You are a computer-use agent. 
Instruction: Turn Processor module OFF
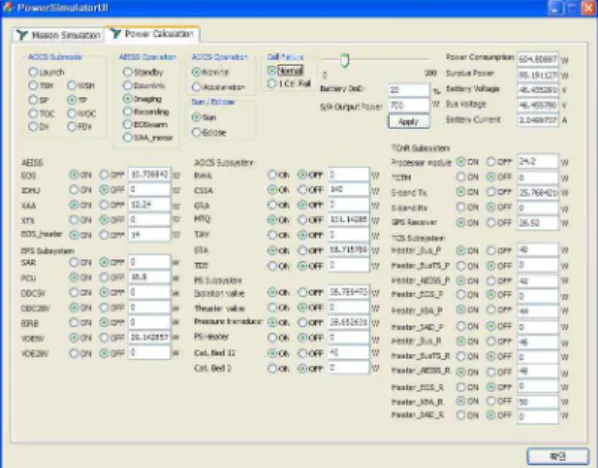[491, 162]
